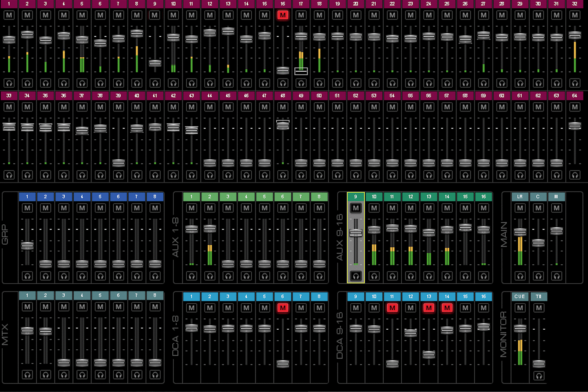Click the MTX 8 headphone solo icon
Image resolution: width=588 pixels, height=392 pixels.
pyautogui.click(x=155, y=375)
